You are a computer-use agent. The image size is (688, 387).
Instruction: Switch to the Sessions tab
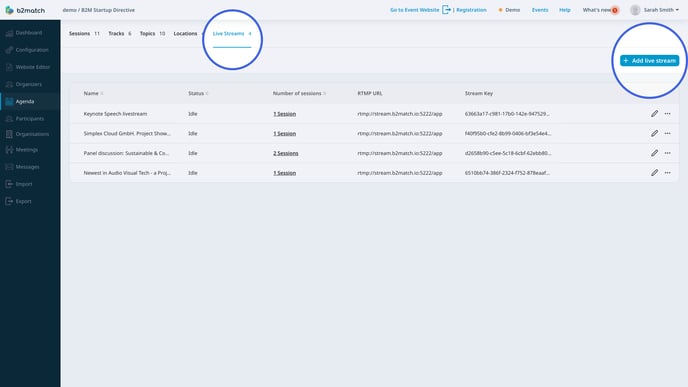84,33
